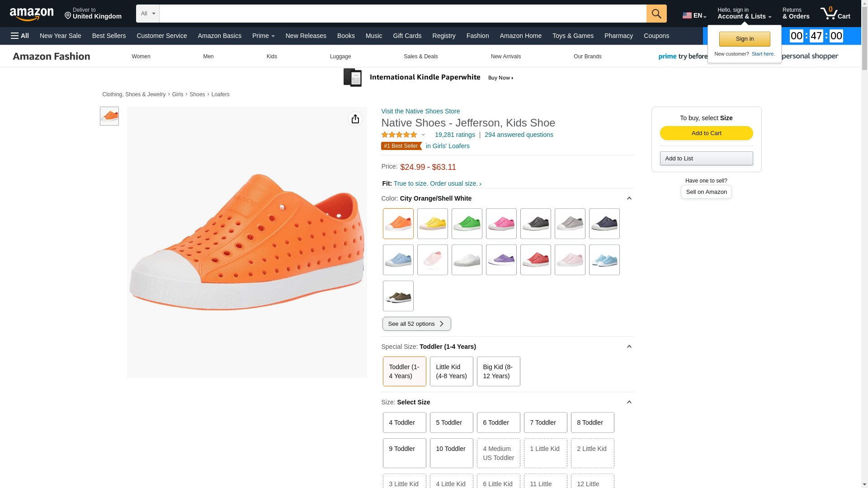
Task: Click the orange shoe thumbnail image
Action: coord(109,116)
